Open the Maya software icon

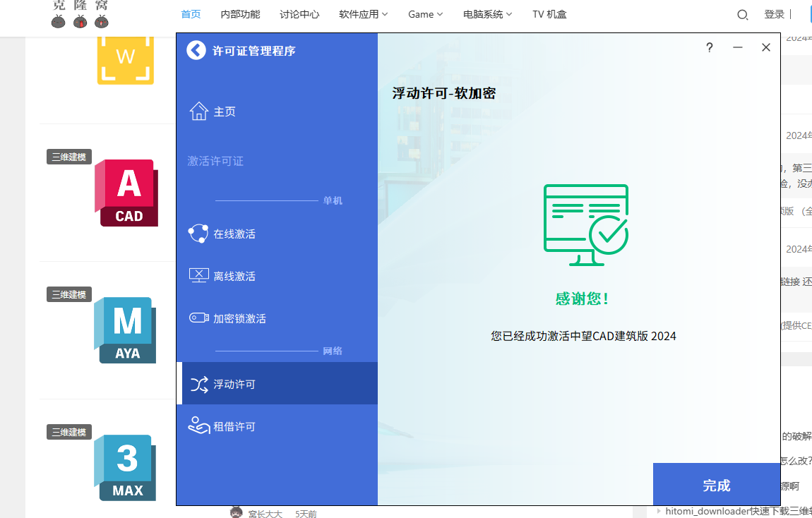pyautogui.click(x=125, y=330)
